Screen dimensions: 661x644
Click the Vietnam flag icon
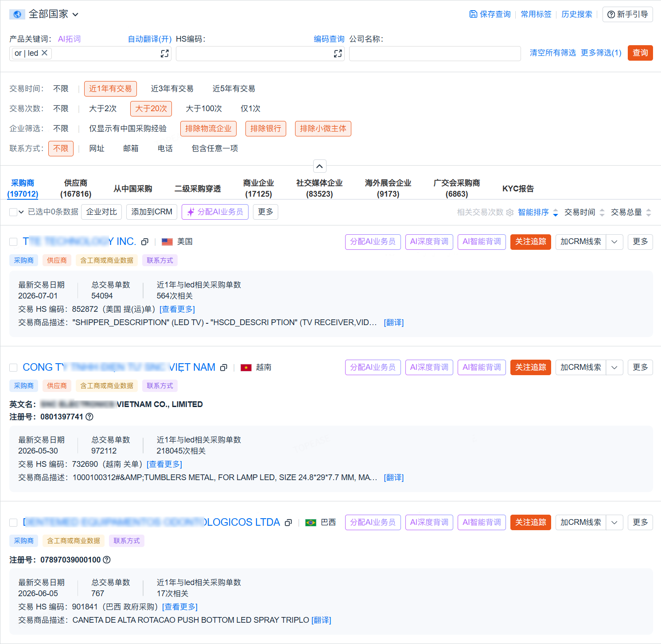[246, 368]
